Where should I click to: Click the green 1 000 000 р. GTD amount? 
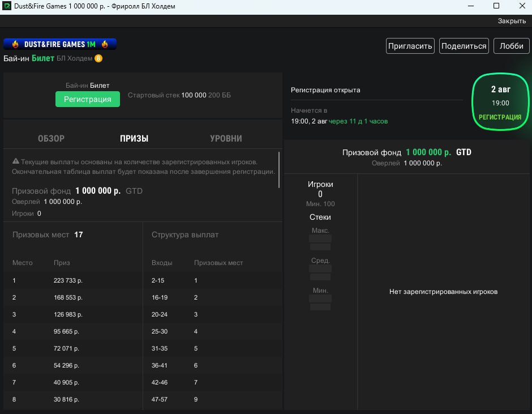pyautogui.click(x=428, y=152)
